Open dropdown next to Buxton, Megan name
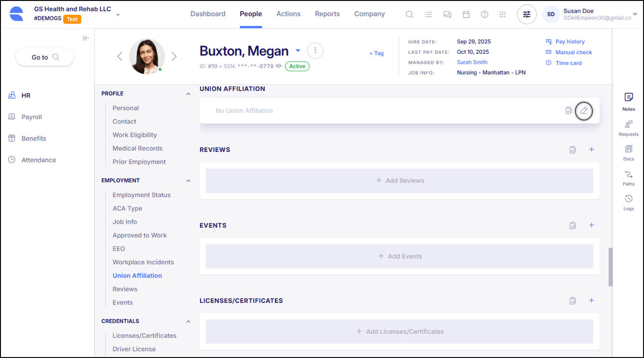 [x=298, y=51]
